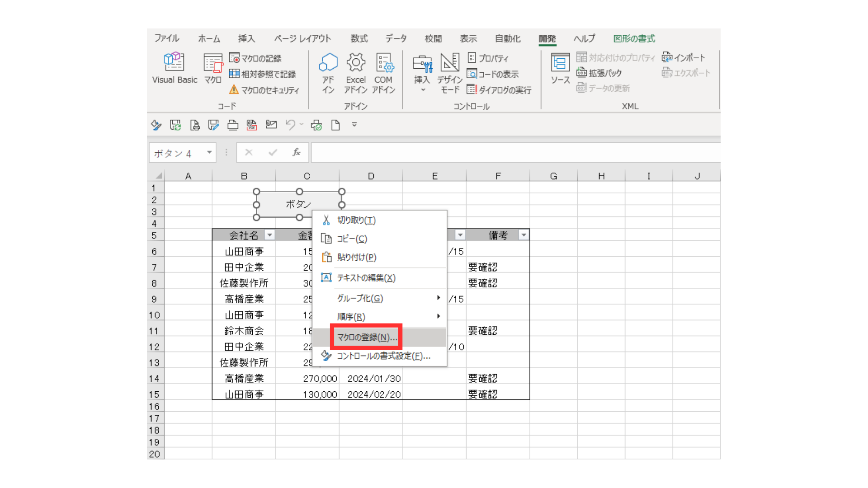
Task: Open プロパティ in Controls group
Action: pos(488,58)
